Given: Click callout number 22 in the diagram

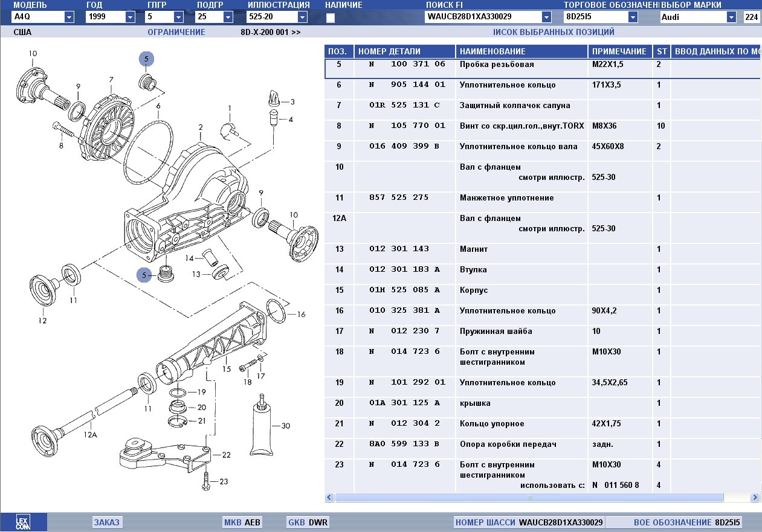Looking at the screenshot, I should point(226,455).
